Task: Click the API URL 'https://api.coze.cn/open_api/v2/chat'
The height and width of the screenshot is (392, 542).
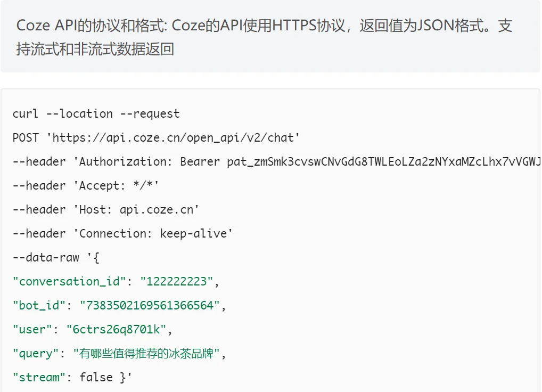Action: 173,137
